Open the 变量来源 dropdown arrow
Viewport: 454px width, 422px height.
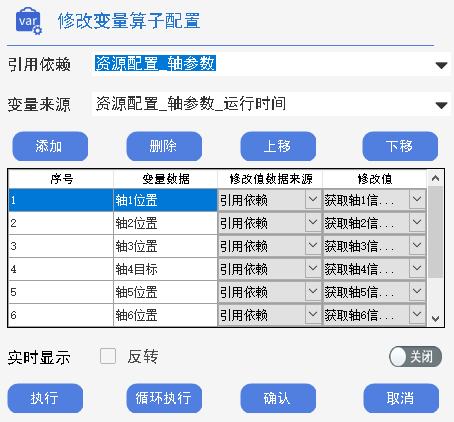pyautogui.click(x=441, y=105)
